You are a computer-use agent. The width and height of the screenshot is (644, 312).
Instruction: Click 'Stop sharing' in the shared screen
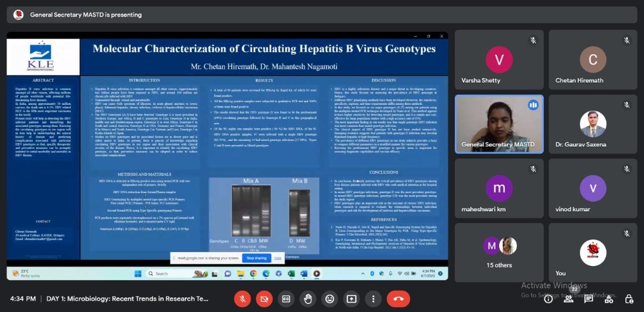pos(256,258)
